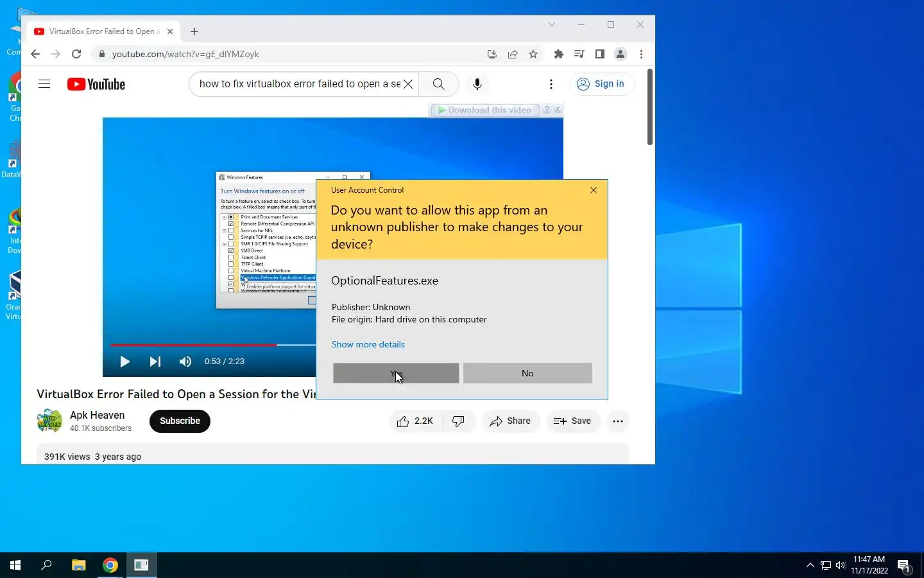Play the YouTube video

[x=125, y=362]
